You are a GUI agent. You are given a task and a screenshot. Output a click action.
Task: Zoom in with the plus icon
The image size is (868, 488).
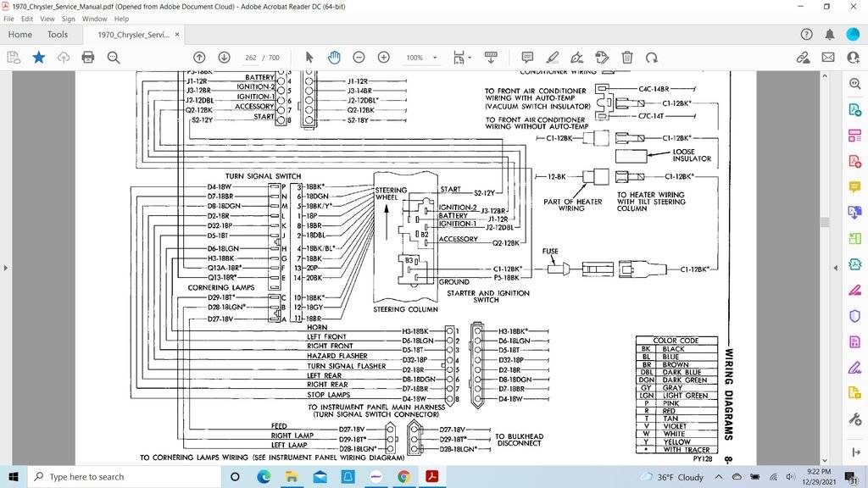pyautogui.click(x=383, y=58)
